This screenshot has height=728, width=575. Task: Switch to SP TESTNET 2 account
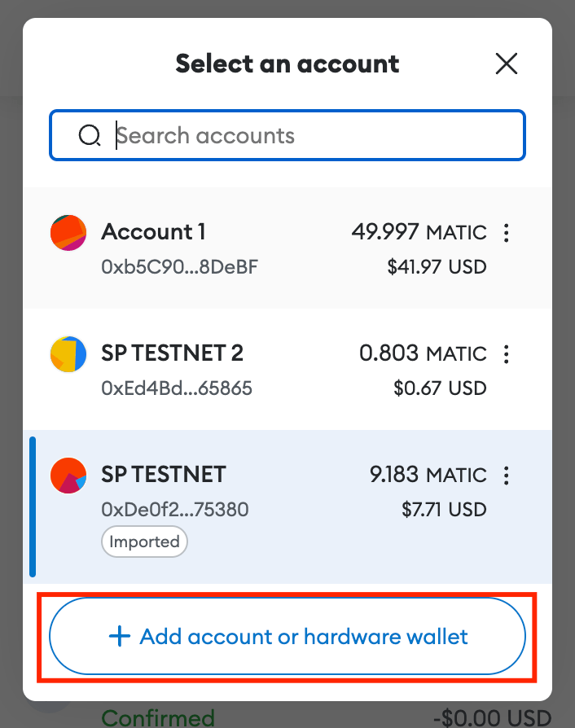point(173,353)
